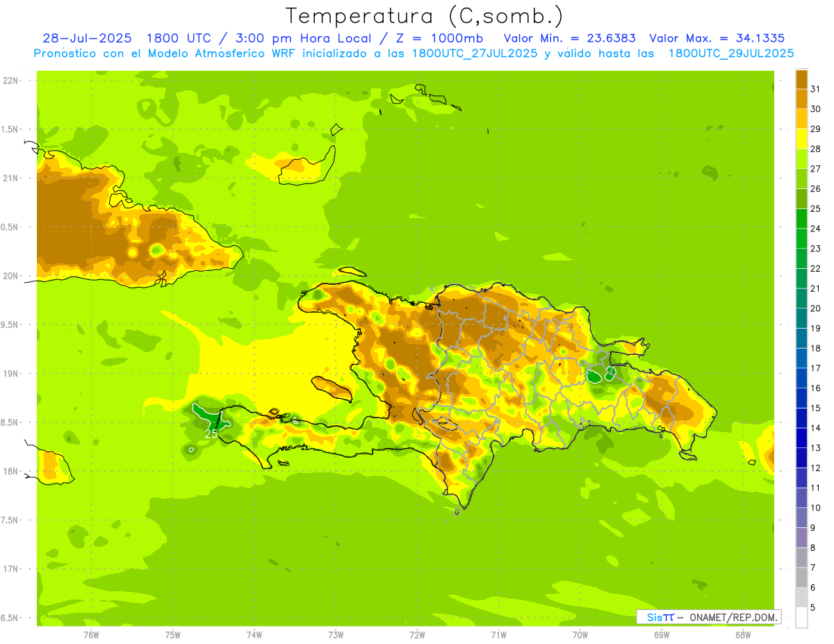Click the 69W longitude axis label
834x644 pixels.
click(662, 635)
